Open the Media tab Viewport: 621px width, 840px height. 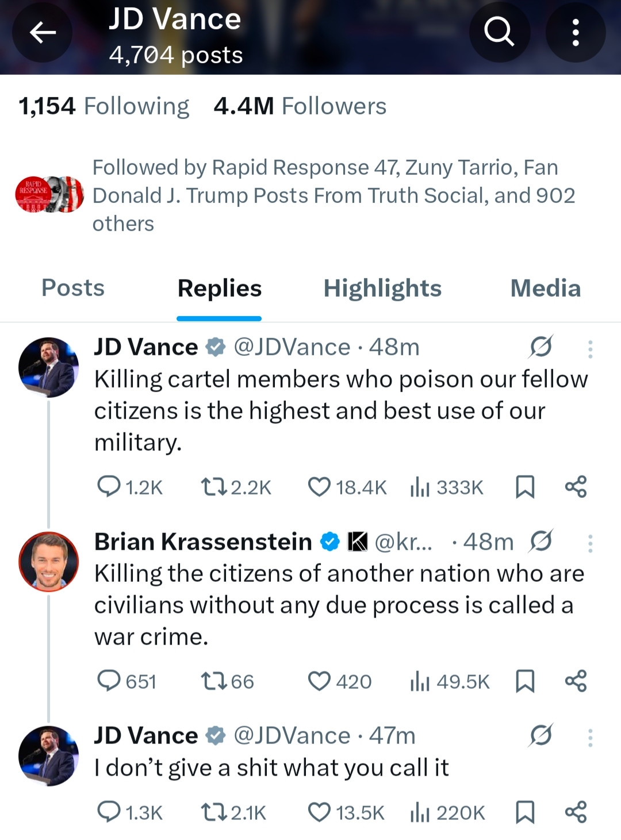tap(545, 288)
